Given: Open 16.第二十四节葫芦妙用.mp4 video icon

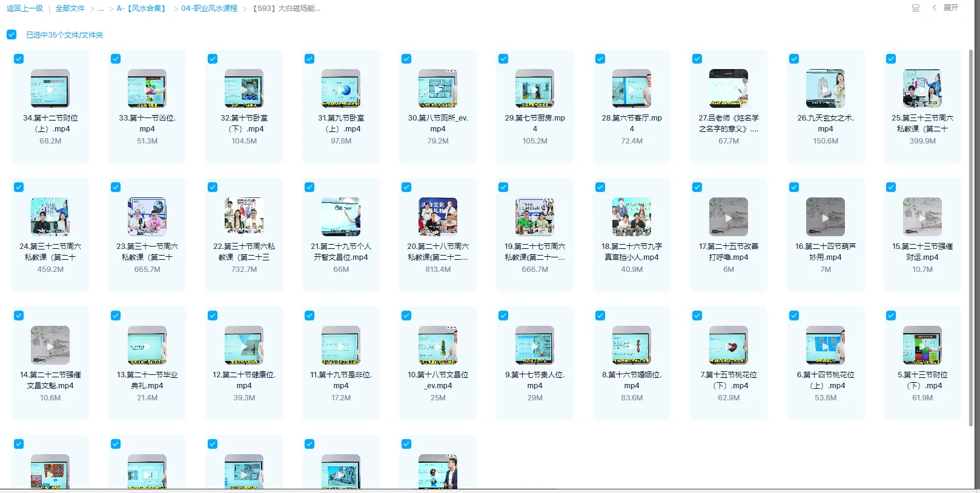Looking at the screenshot, I should [x=825, y=217].
